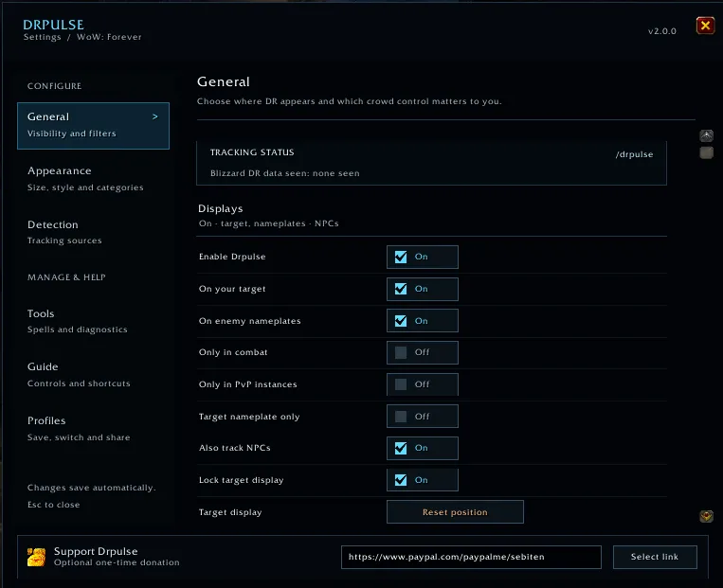Click the scroll up arrow icon

[x=706, y=135]
